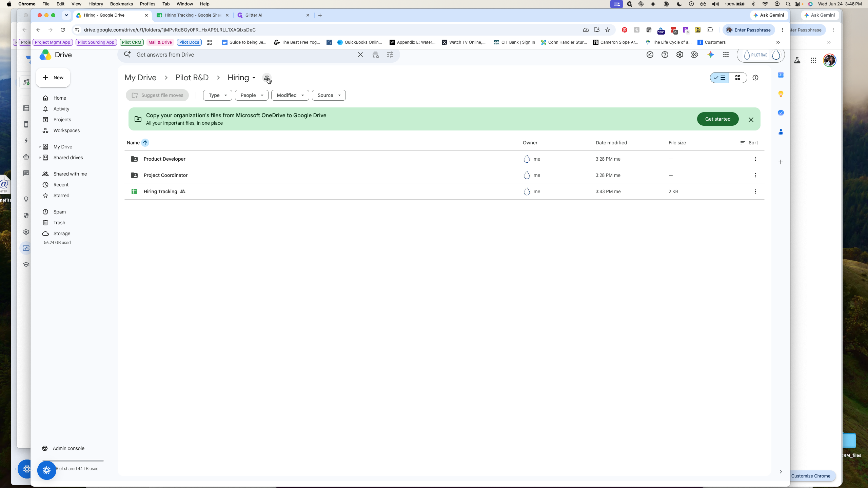Dismiss the OneDrive migration banner
The width and height of the screenshot is (868, 488).
tap(751, 119)
